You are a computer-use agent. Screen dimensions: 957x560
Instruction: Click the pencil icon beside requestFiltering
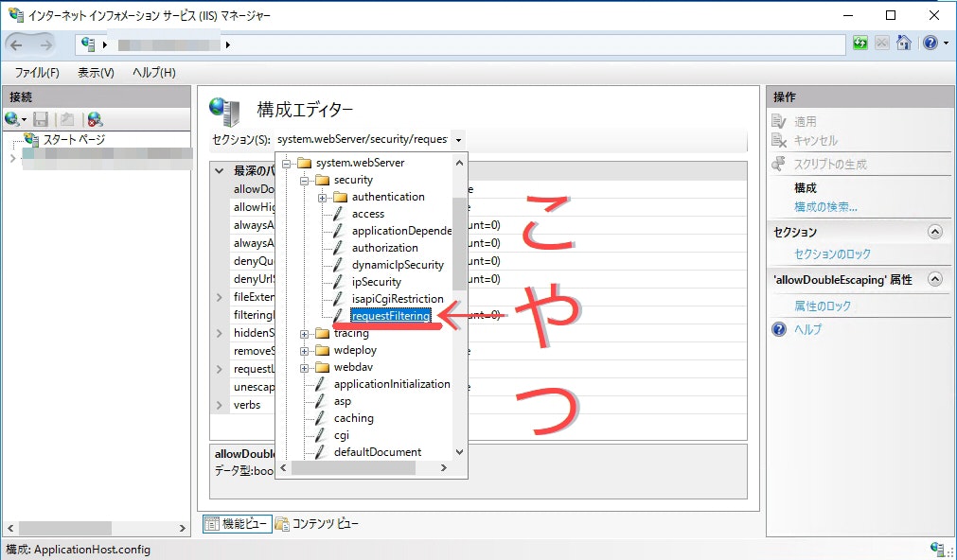338,315
